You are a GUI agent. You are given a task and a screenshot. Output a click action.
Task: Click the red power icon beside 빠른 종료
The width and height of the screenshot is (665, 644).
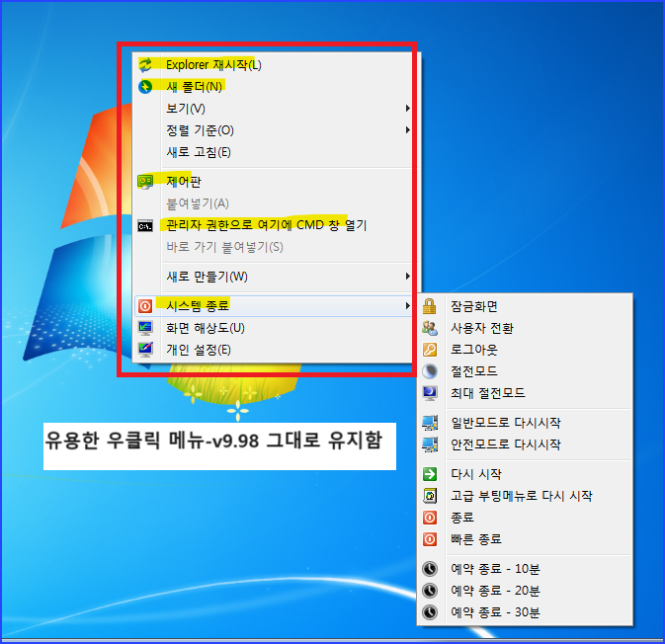(x=430, y=539)
